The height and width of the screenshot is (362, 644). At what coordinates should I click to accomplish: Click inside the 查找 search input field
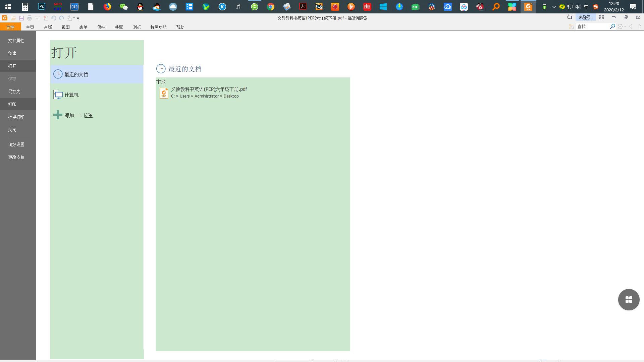(x=592, y=26)
